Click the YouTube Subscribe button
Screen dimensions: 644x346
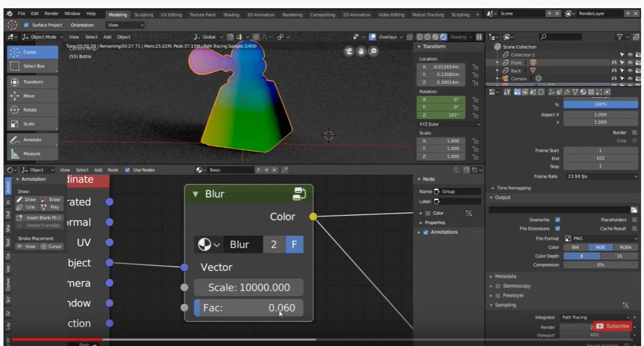tap(612, 326)
